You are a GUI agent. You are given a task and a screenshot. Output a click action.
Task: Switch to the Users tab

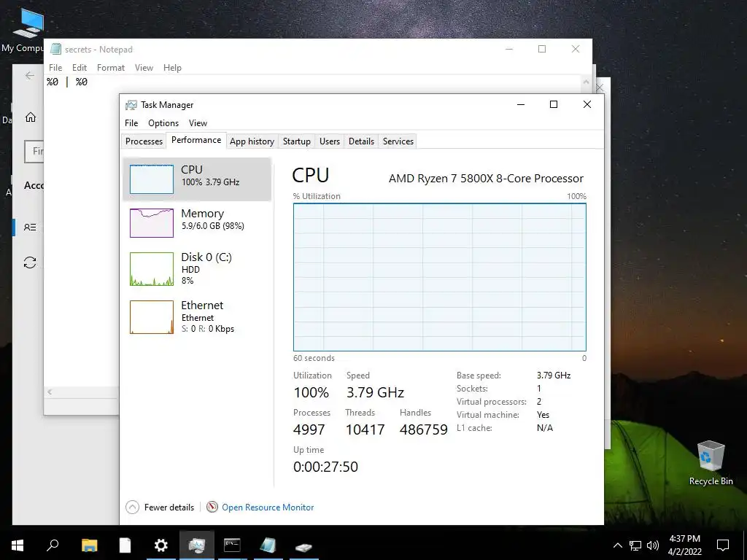pos(330,141)
